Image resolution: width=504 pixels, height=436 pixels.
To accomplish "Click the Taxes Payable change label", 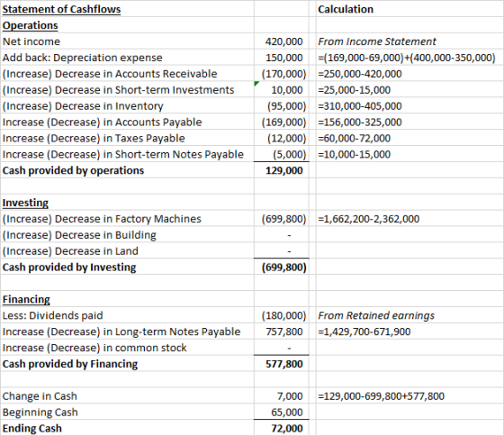I will tap(94, 139).
